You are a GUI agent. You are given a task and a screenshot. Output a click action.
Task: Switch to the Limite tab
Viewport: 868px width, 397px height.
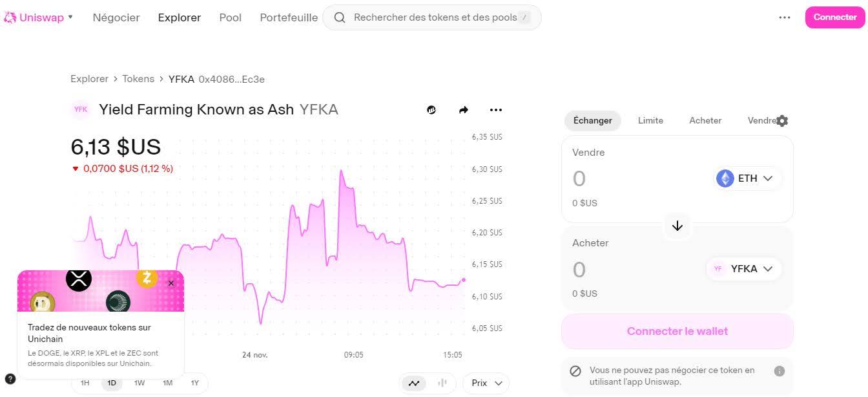(650, 120)
